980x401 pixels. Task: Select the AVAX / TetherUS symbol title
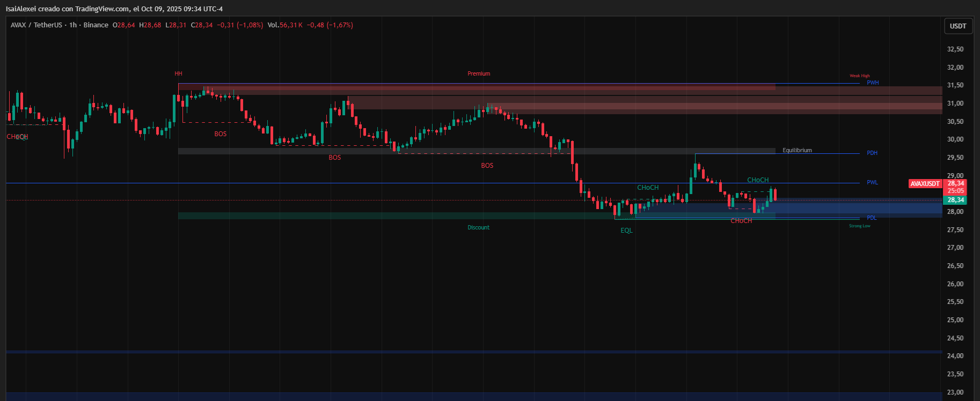[x=36, y=25]
